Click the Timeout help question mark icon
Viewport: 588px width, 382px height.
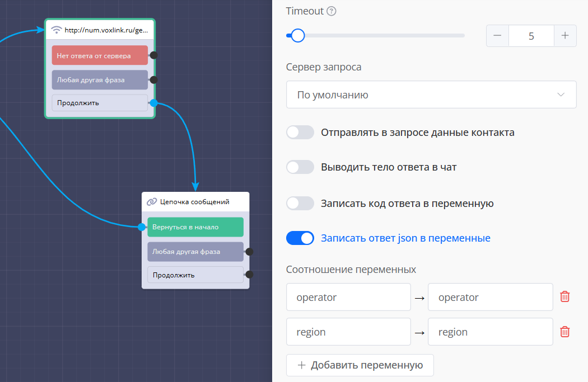pos(332,11)
